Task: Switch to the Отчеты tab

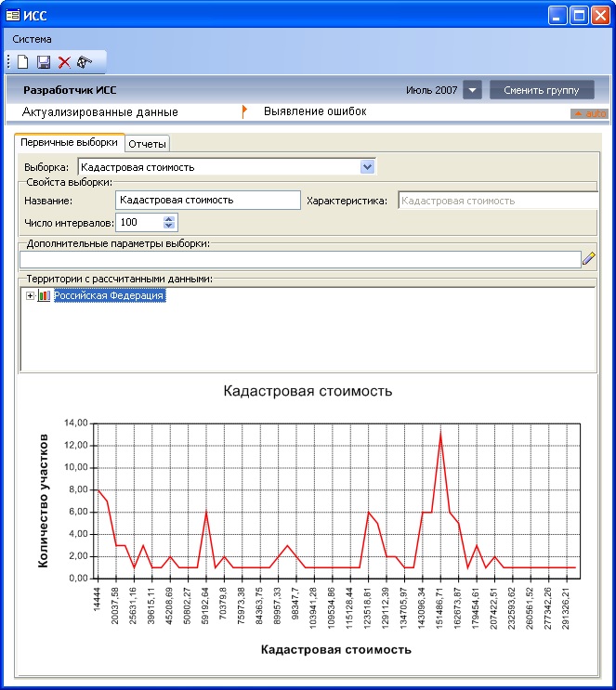Action: tap(147, 144)
